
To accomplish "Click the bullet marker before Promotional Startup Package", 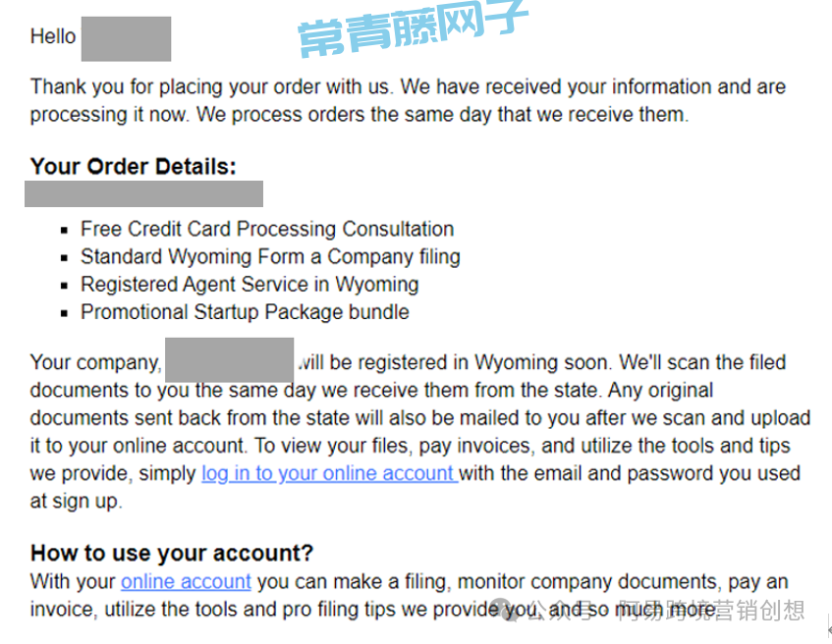I will [65, 313].
